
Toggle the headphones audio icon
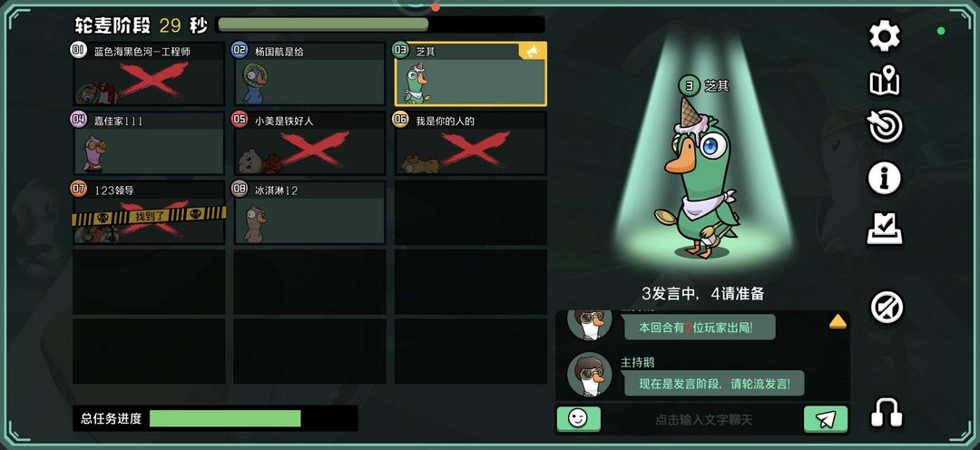coord(887,413)
